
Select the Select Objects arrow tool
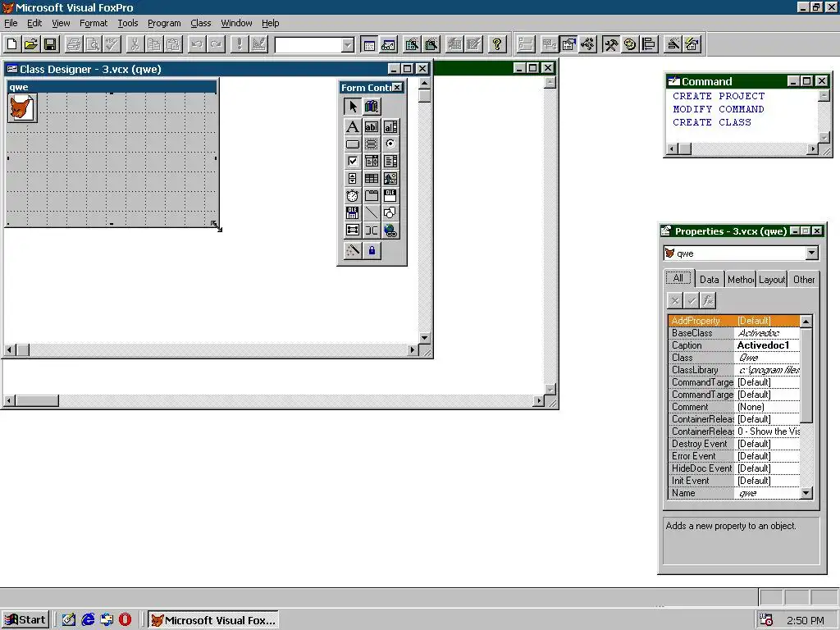pos(352,106)
